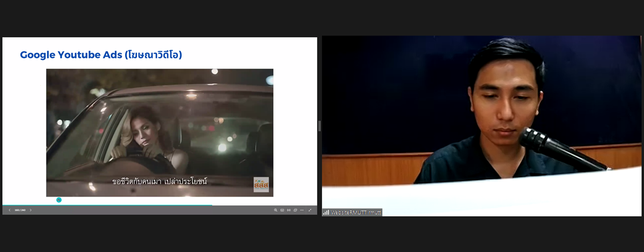
Task: Click the embedded YouTube ad video thumbnail
Action: tap(159, 133)
